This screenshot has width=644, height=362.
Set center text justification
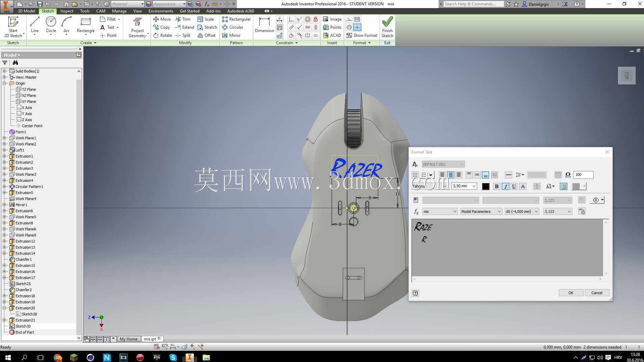click(450, 175)
